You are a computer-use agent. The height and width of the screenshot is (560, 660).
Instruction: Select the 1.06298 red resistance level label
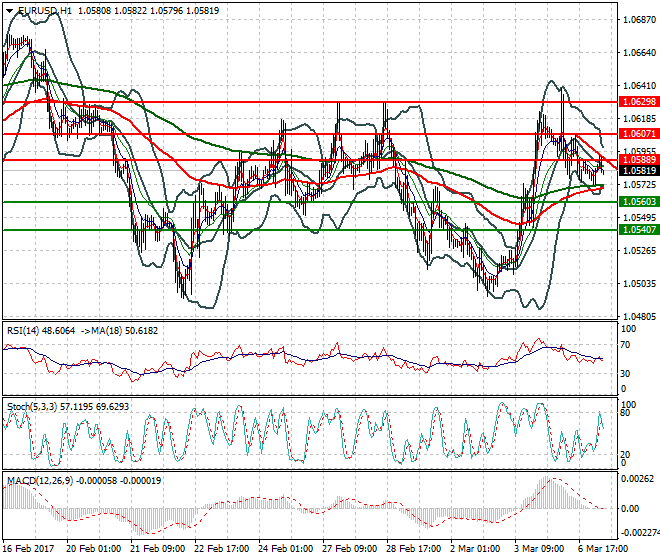[639, 101]
